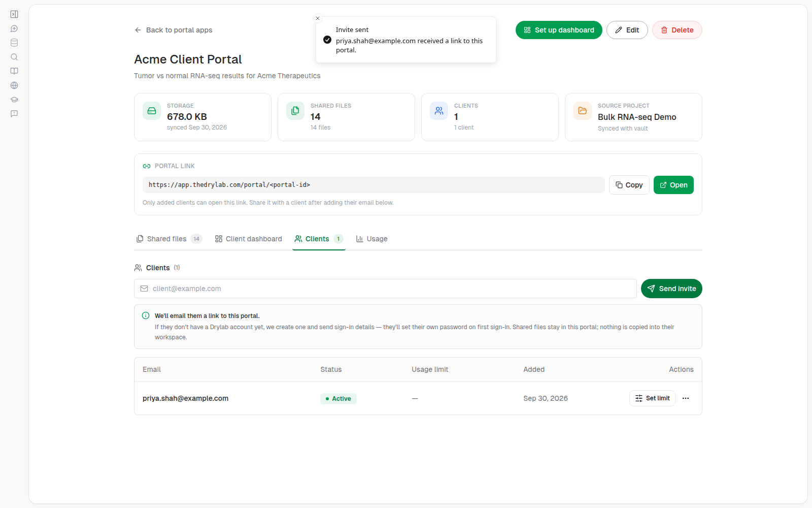Copy the portal link

629,185
